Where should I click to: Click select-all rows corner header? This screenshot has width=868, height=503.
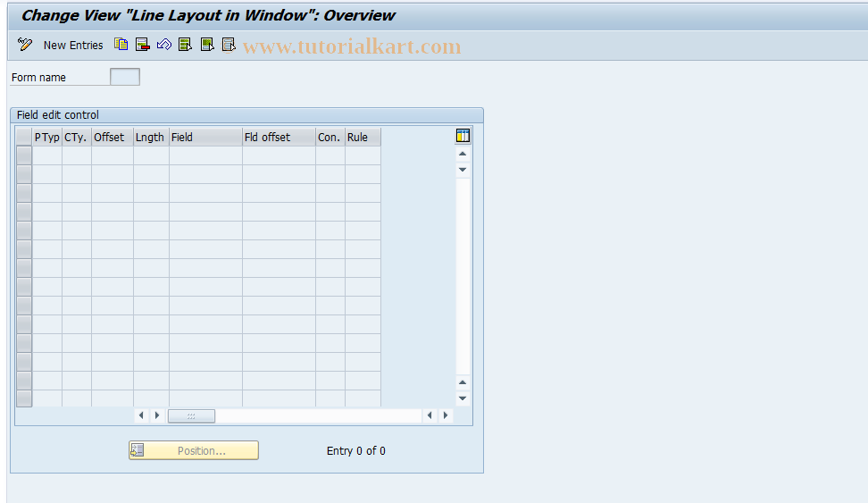(x=24, y=137)
